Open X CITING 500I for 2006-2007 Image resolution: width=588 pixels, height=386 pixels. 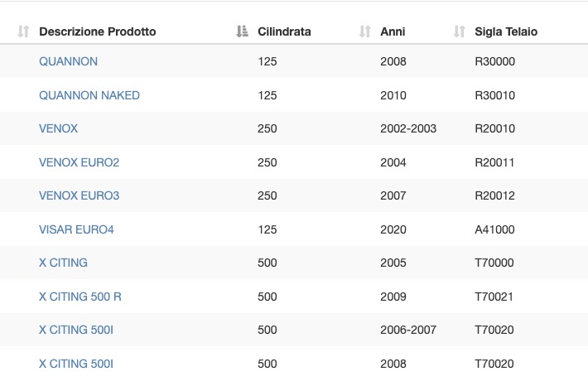point(76,330)
